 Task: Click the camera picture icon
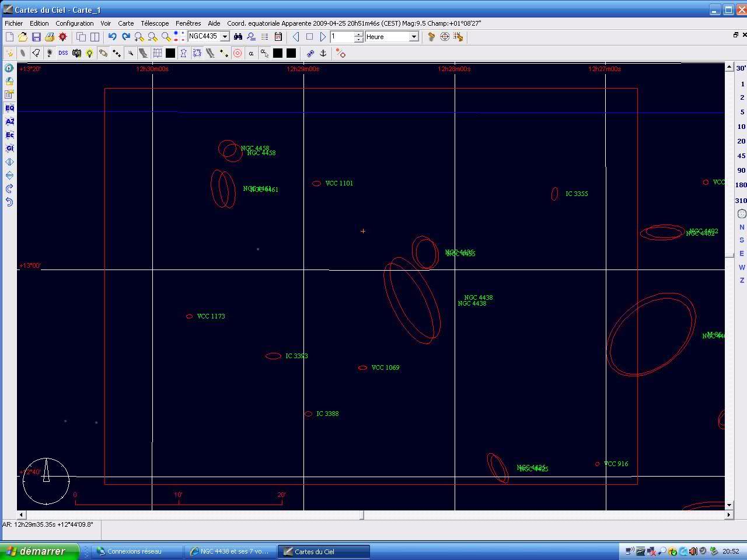coord(76,53)
